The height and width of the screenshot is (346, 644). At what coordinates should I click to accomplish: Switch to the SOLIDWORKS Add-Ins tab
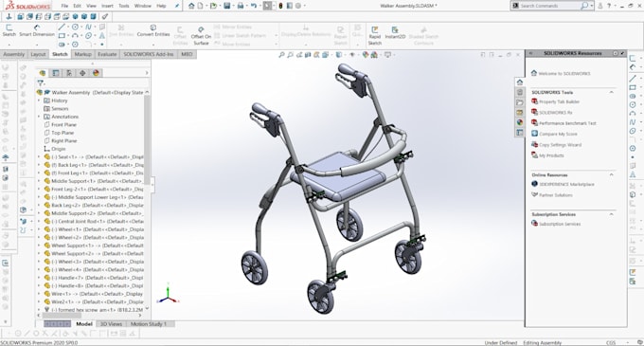tap(149, 54)
